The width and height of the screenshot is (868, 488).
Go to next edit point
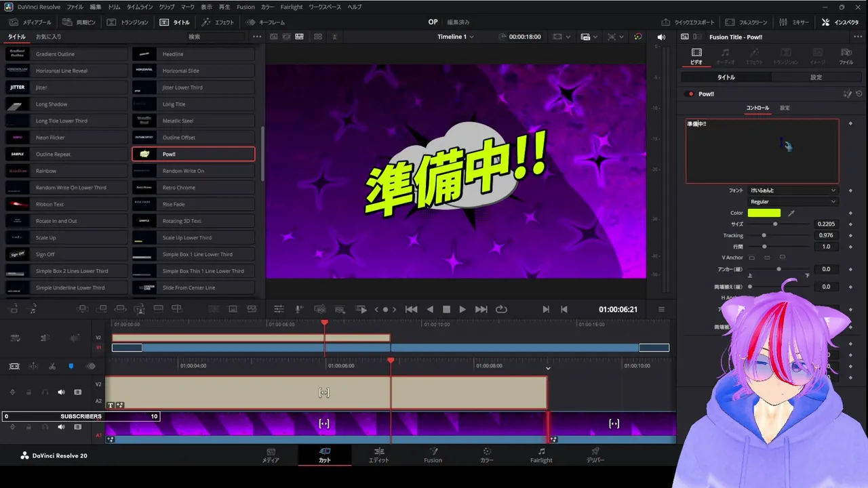(546, 309)
